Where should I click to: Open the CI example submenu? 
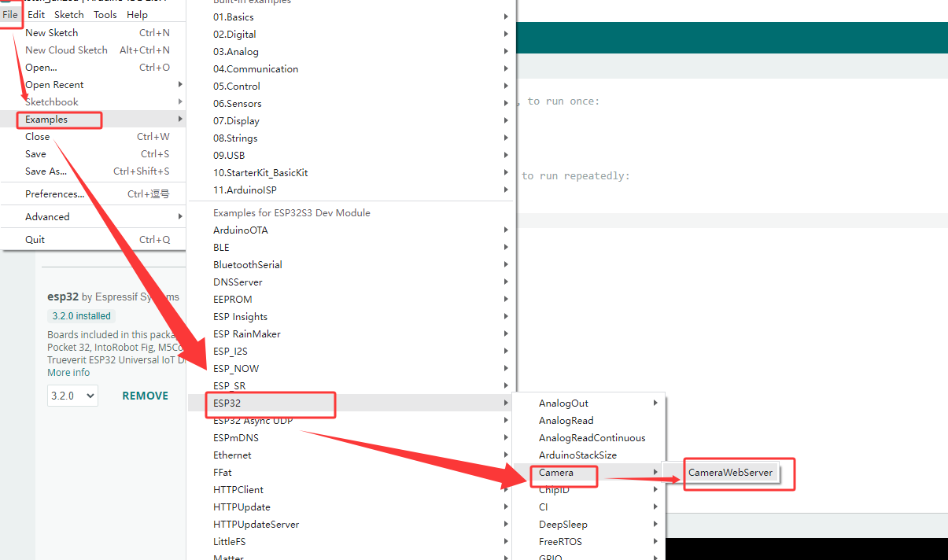click(589, 507)
